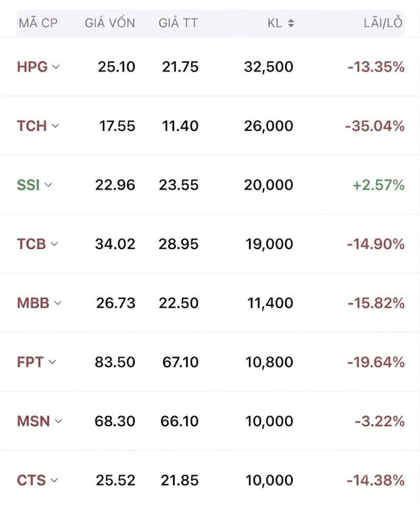Expand the CTS stock row chevron
420x523 pixels.
54,480
